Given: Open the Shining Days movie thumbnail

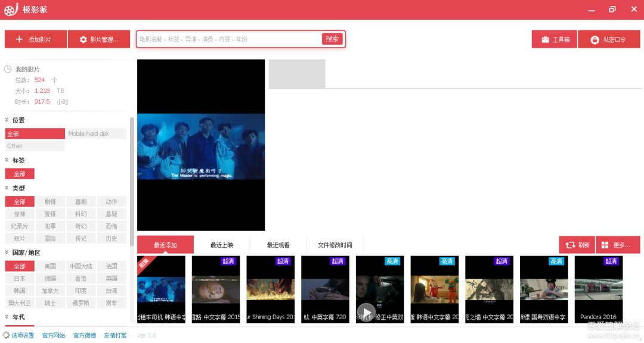Looking at the screenshot, I should click(270, 289).
